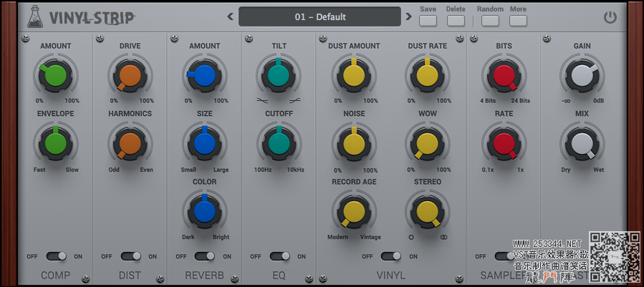This screenshot has width=644, height=287.
Task: Click the '10kHz' cutoff label
Action: pos(295,170)
